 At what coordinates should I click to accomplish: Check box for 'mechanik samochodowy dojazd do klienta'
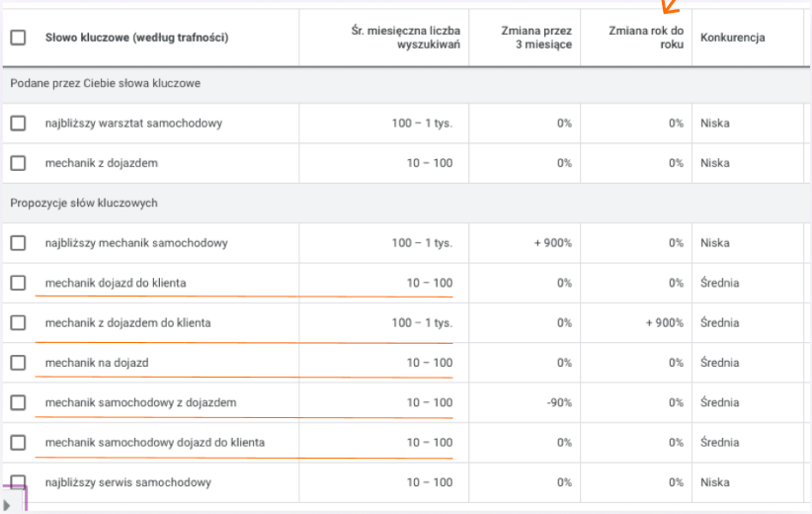18,443
